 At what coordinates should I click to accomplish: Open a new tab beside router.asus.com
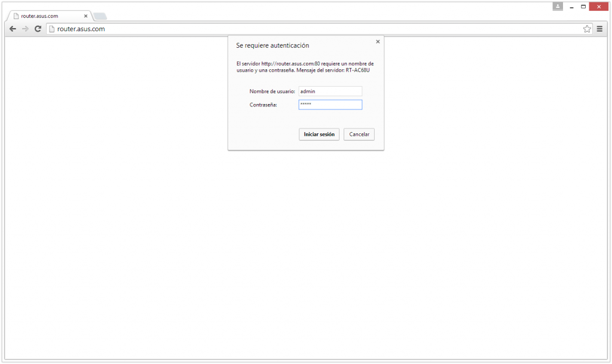[100, 16]
